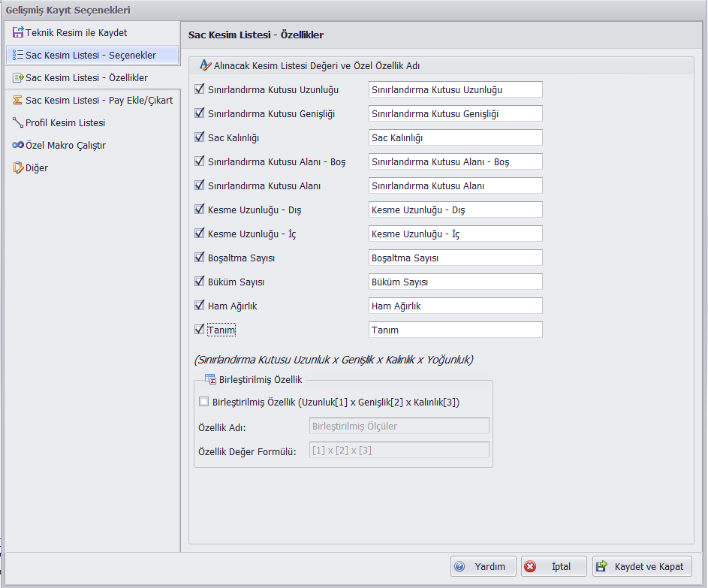Click Kaydet ve Kapat button
This screenshot has height=588, width=708.
coord(642,566)
